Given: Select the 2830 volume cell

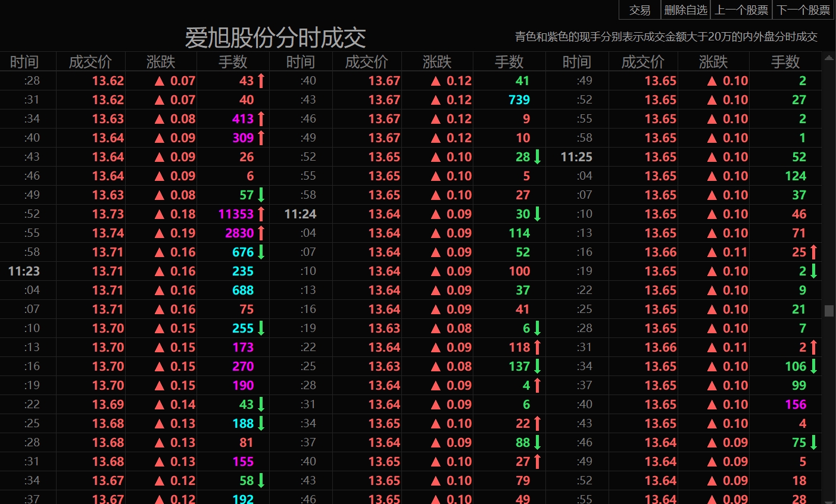Looking at the screenshot, I should click(x=240, y=233).
